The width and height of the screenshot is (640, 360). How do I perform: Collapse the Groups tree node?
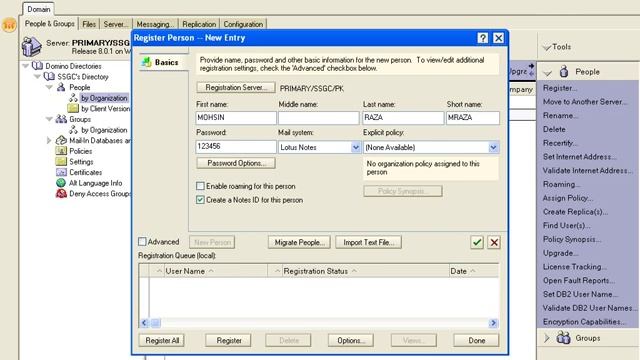tap(49, 119)
